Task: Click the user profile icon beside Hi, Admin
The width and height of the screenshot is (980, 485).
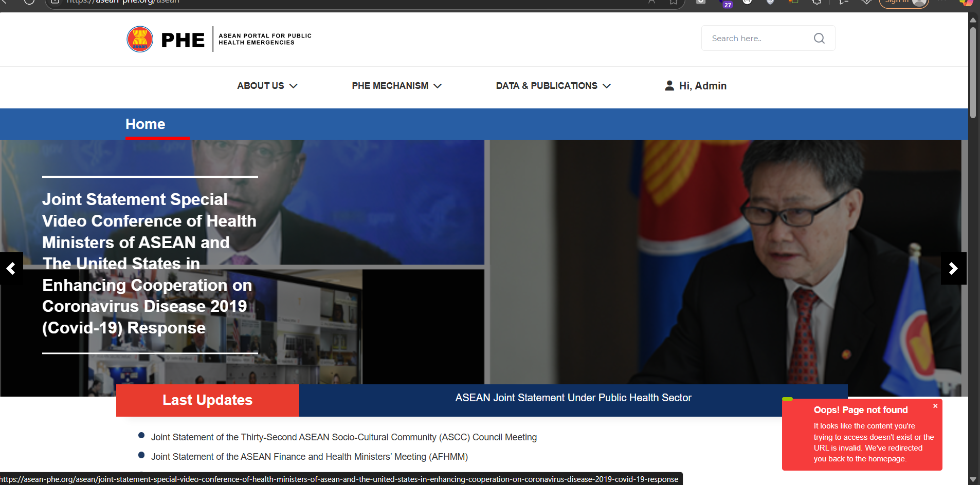Action: [x=669, y=86]
